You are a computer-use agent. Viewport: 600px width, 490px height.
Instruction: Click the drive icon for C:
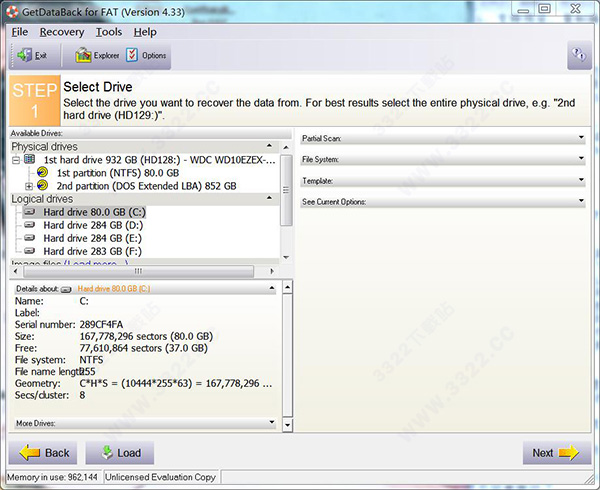click(x=29, y=212)
